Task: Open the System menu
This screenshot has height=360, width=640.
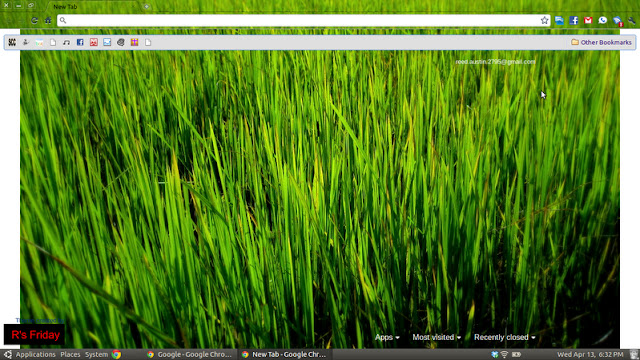Action: [96, 354]
